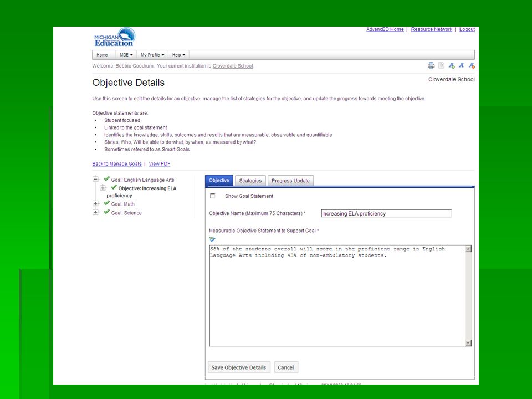Image resolution: width=532 pixels, height=399 pixels.
Task: Open the Resource Network link
Action: 432,29
